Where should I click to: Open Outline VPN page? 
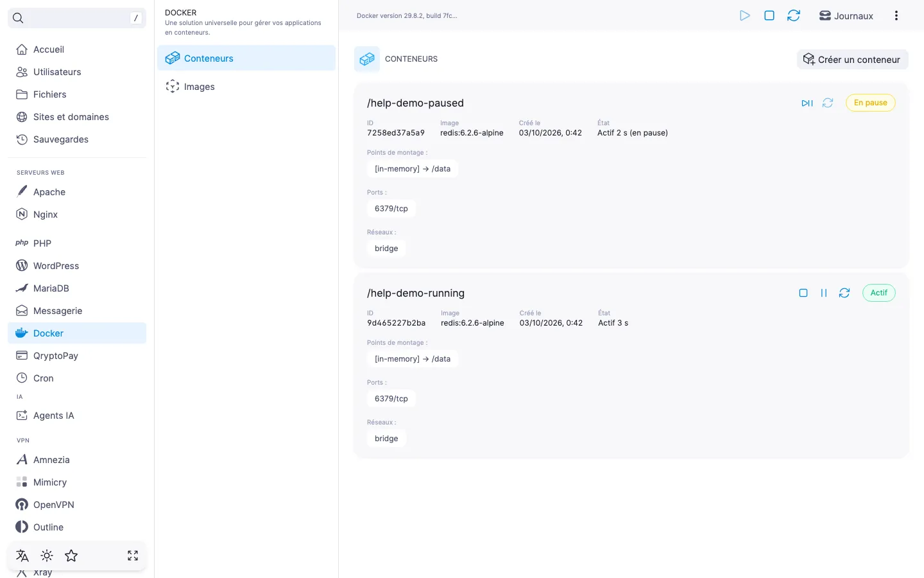77,527
